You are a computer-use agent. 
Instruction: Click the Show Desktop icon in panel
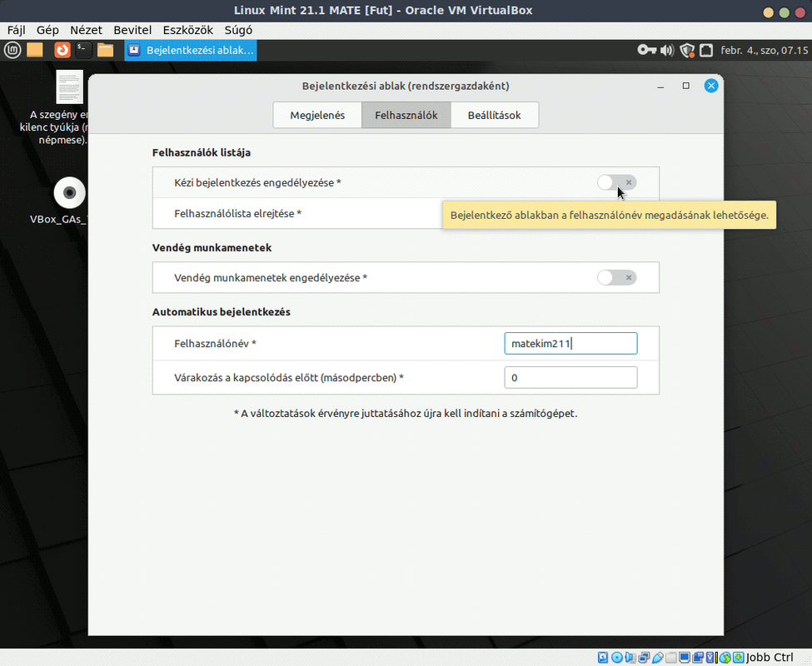(35, 50)
